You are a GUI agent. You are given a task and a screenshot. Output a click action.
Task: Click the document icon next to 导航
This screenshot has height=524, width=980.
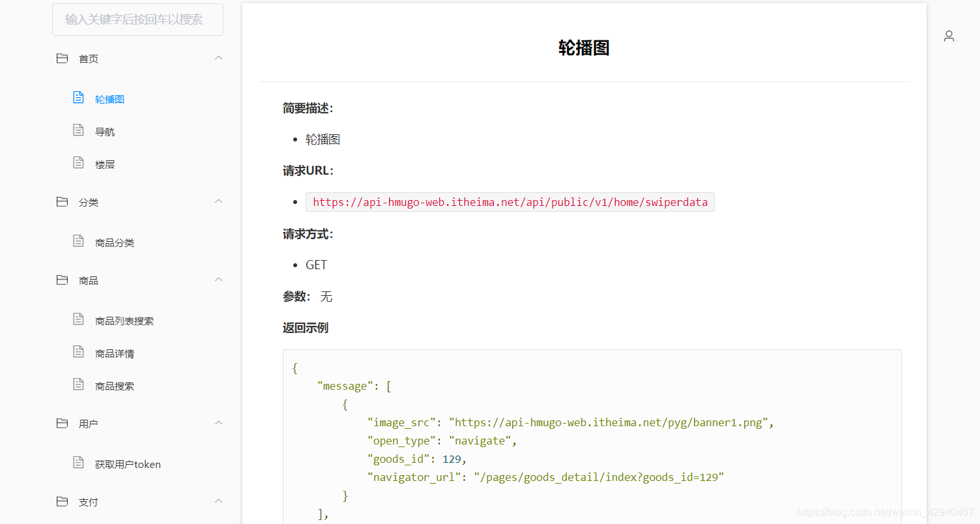click(78, 130)
